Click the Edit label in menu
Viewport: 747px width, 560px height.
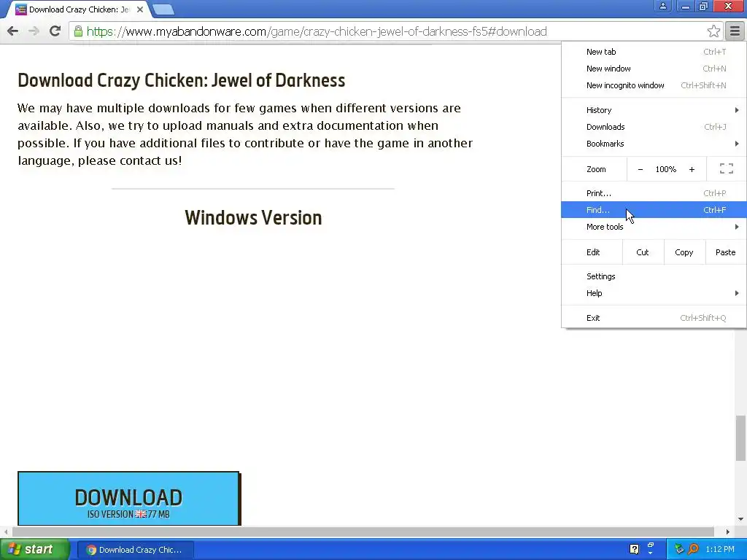pyautogui.click(x=593, y=252)
